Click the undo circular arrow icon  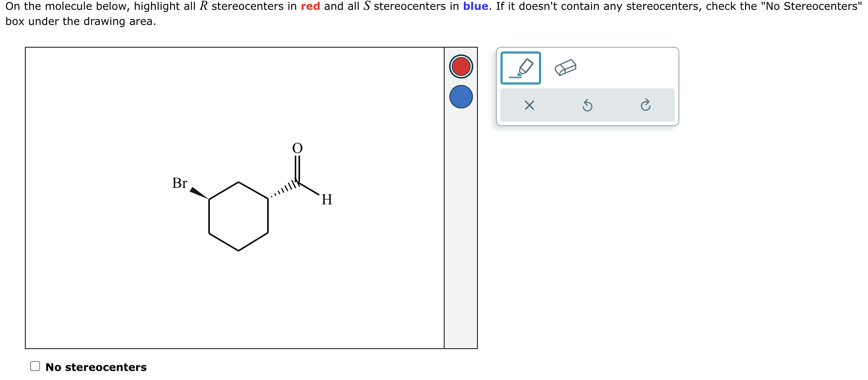pyautogui.click(x=588, y=106)
